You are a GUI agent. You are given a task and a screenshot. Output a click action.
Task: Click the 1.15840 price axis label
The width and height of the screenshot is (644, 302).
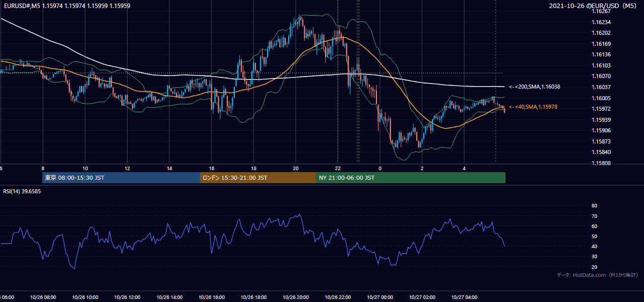(x=601, y=152)
